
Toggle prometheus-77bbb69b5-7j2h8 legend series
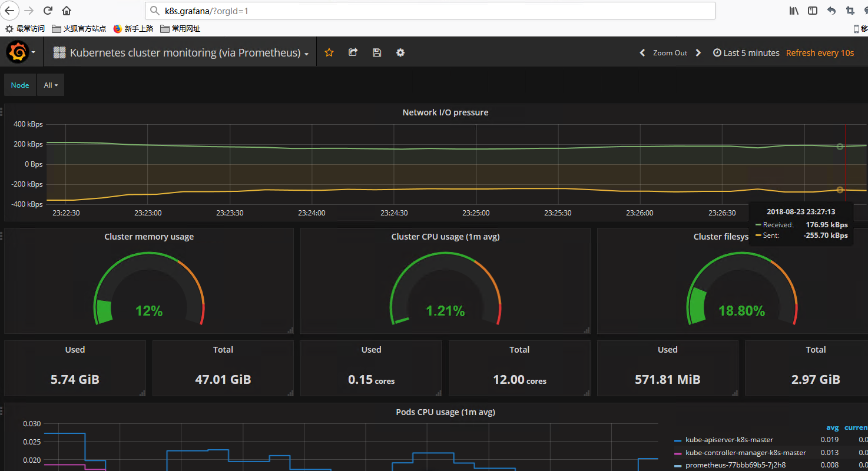tap(736, 465)
